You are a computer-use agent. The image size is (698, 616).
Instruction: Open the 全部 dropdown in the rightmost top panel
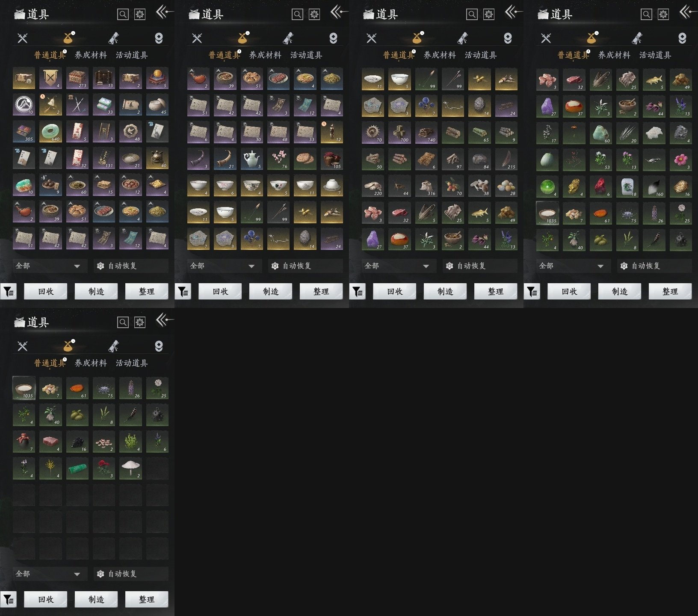pyautogui.click(x=572, y=266)
